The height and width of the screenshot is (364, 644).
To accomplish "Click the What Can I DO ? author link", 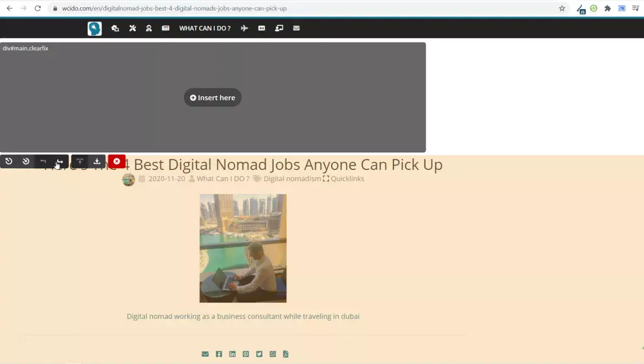I will click(223, 179).
